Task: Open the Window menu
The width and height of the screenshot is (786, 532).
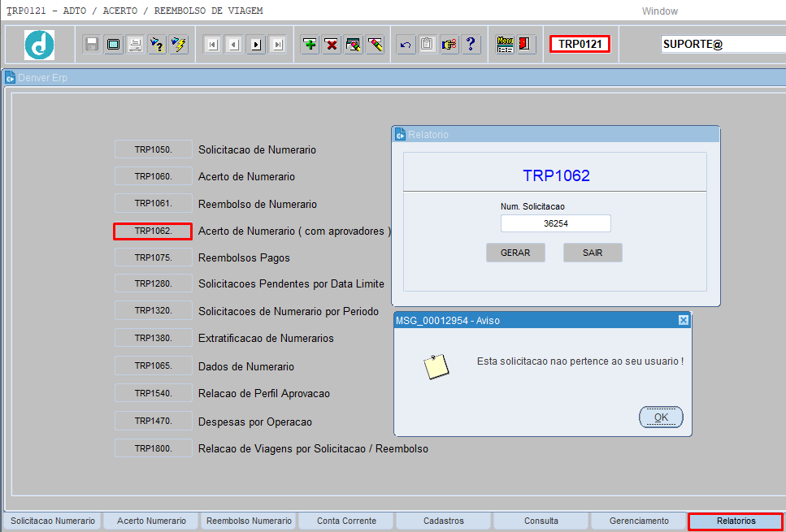Action: click(659, 11)
